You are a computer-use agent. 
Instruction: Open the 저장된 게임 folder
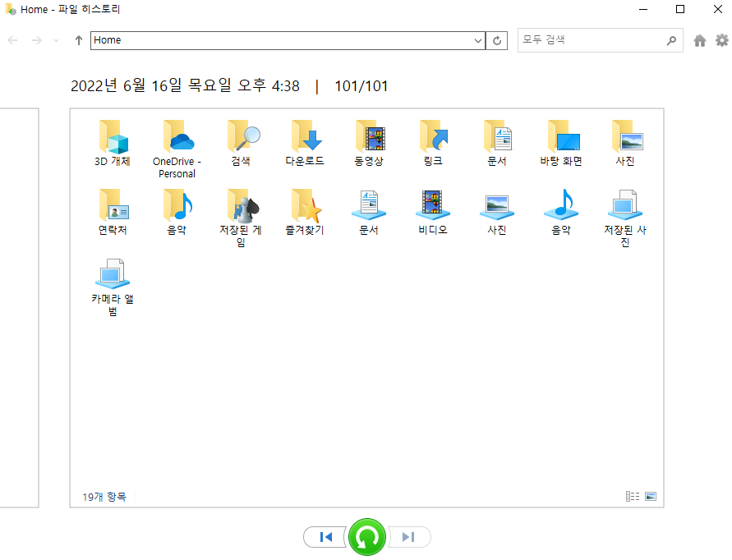point(241,208)
